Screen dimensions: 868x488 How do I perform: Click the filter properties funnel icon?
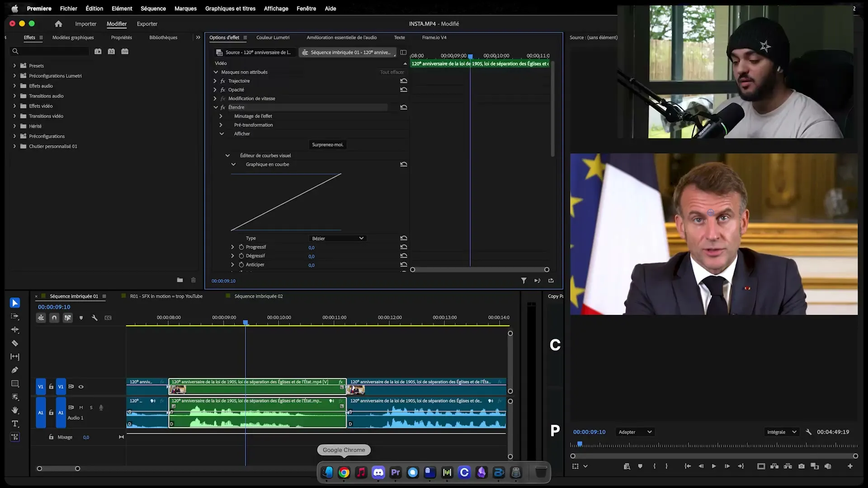coord(524,281)
